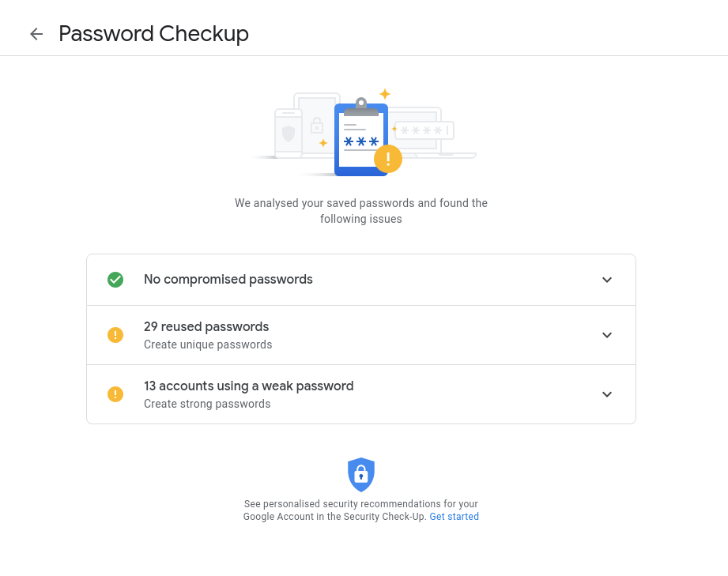Expand the weak password accounts chevron
Viewport: 728px width, 576px height.
pos(607,394)
